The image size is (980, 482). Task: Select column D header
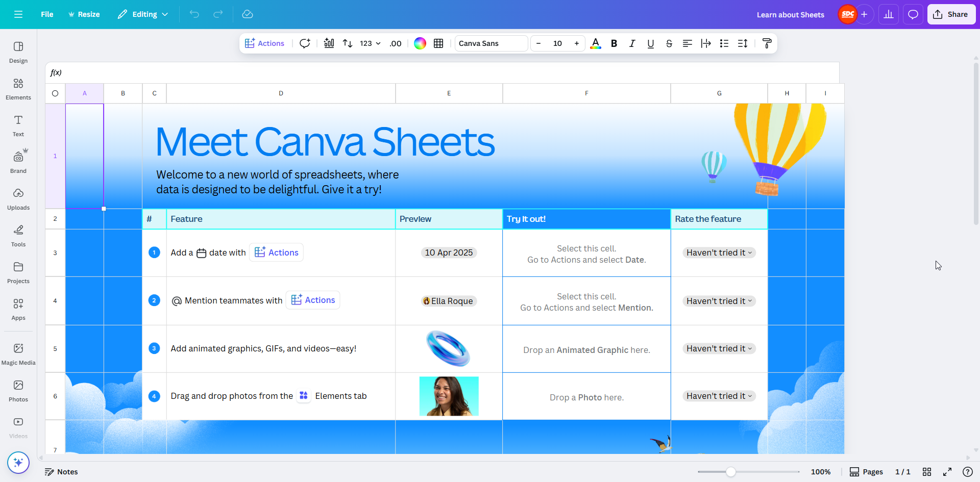pyautogui.click(x=281, y=93)
